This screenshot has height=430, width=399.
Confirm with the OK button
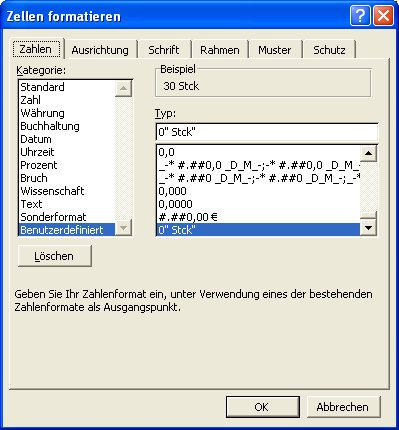tap(262, 407)
